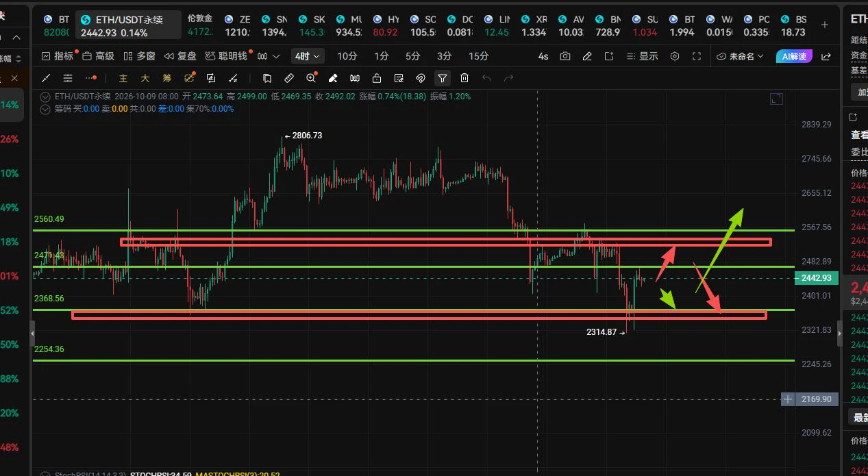Open the 多窗 multi-window layout
Image resolution: width=868 pixels, height=476 pixels.
pos(139,56)
